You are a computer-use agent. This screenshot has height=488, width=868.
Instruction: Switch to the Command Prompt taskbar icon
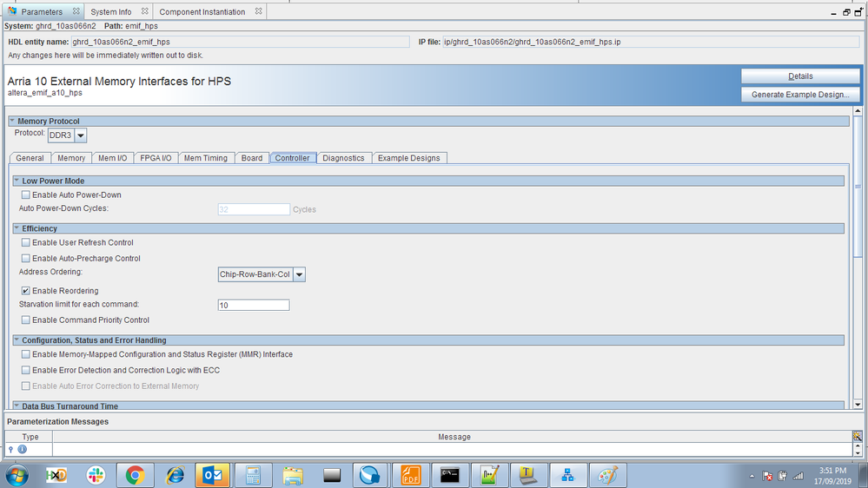pyautogui.click(x=449, y=475)
